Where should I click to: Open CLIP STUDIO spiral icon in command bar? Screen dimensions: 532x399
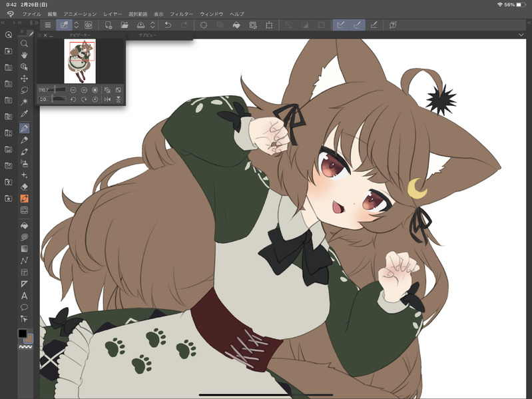[x=88, y=25]
